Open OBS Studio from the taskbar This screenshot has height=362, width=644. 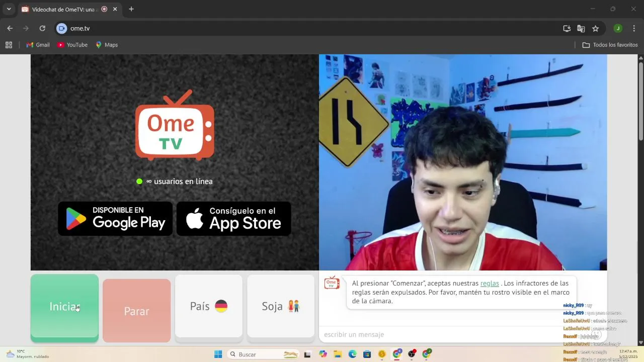point(412,354)
